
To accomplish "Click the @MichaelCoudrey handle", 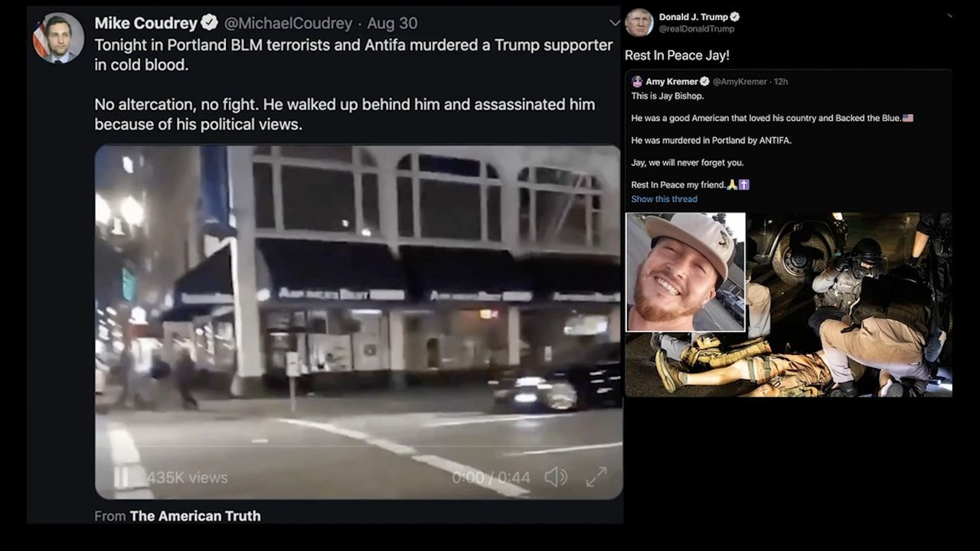I will pos(288,23).
